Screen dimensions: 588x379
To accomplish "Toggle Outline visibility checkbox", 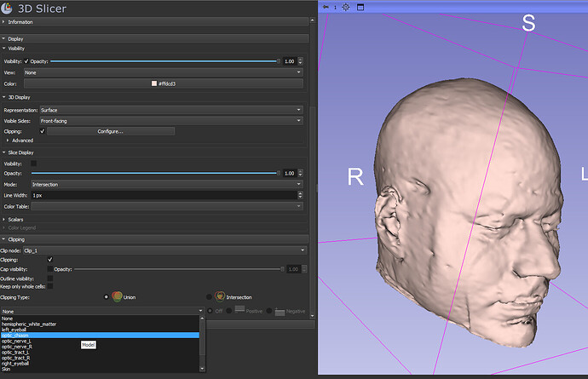I will point(50,279).
